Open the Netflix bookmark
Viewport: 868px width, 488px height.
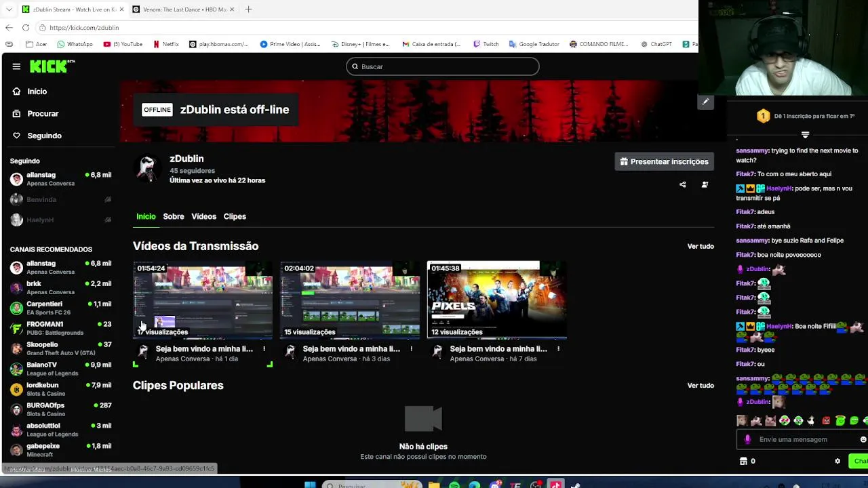166,44
